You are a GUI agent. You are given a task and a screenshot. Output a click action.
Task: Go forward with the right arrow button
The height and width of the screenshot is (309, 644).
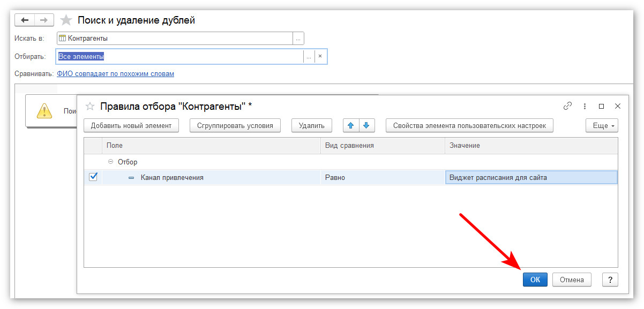pyautogui.click(x=44, y=20)
